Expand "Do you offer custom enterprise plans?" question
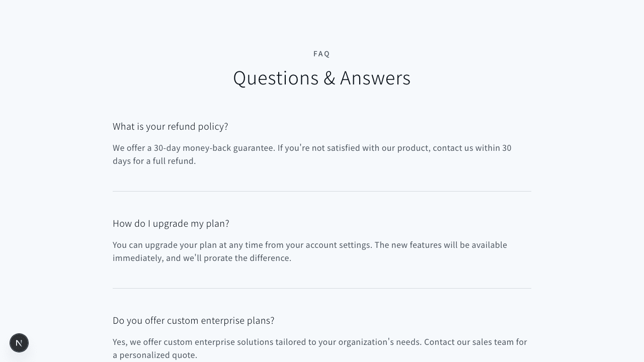 (x=194, y=321)
